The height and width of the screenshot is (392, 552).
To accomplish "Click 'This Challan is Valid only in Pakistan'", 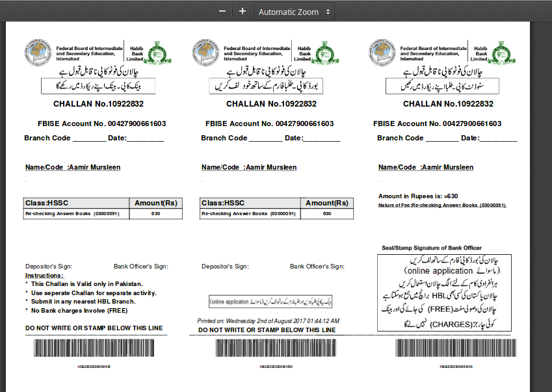I will click(x=87, y=284).
